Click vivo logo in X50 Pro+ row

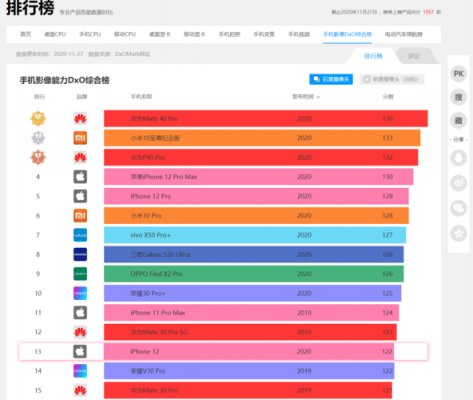[80, 235]
